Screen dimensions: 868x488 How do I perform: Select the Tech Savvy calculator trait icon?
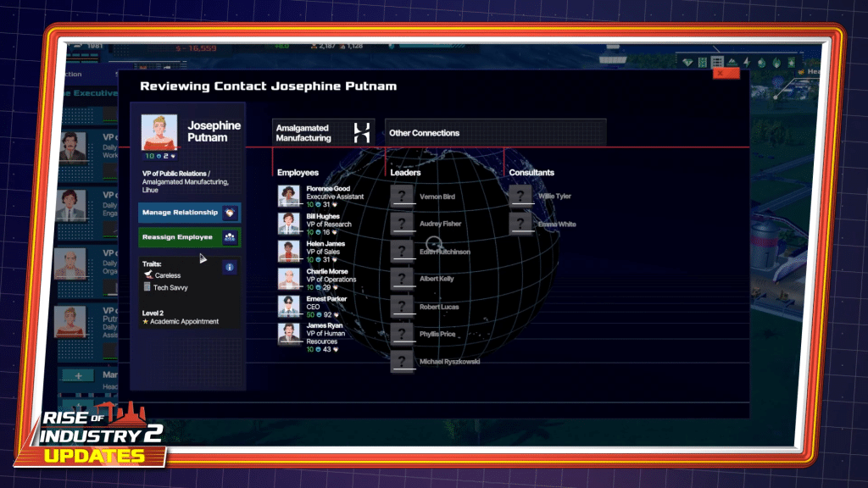pos(147,286)
